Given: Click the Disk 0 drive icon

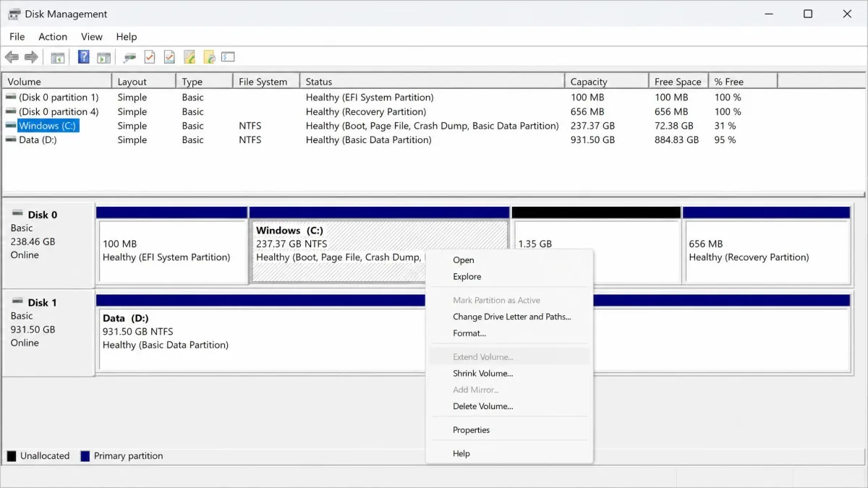Looking at the screenshot, I should (17, 214).
